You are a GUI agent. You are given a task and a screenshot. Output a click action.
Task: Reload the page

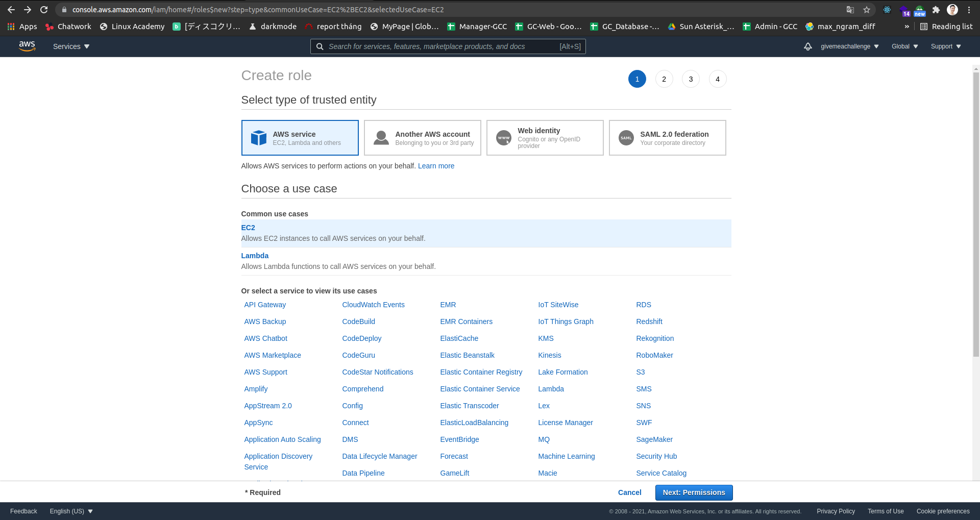[44, 9]
